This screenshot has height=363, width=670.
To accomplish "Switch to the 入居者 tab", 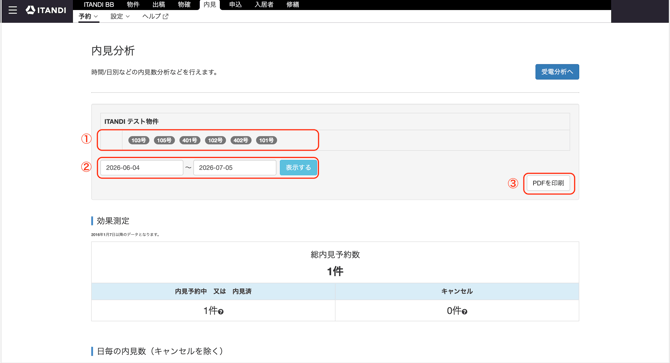I will tap(264, 4).
